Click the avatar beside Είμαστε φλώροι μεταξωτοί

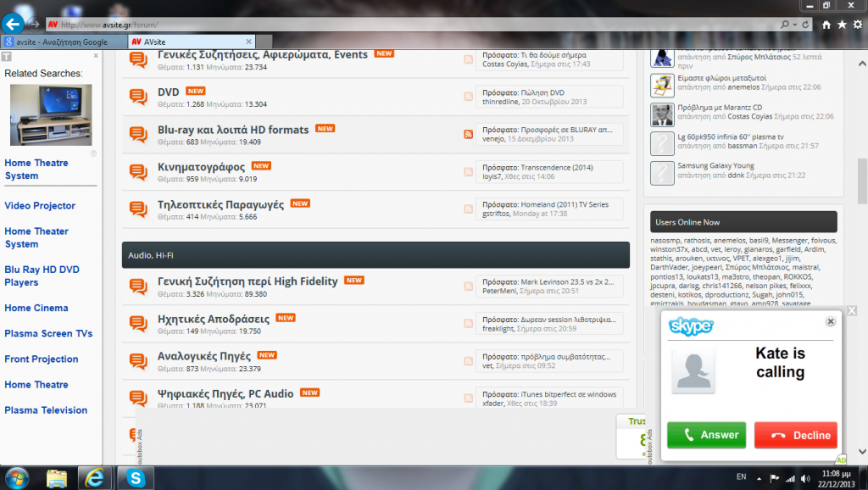point(662,86)
